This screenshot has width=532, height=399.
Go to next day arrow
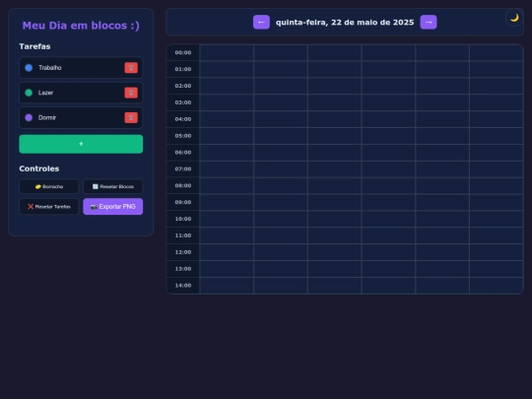point(429,22)
